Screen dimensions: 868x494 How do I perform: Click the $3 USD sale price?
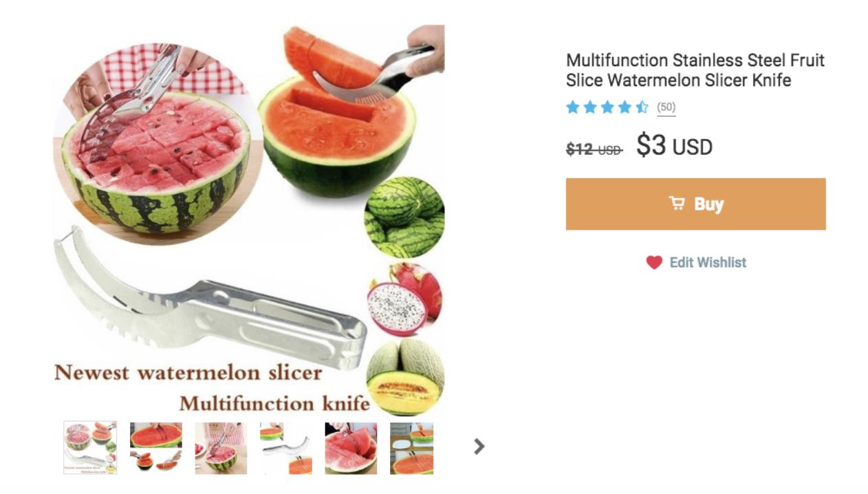coord(674,146)
